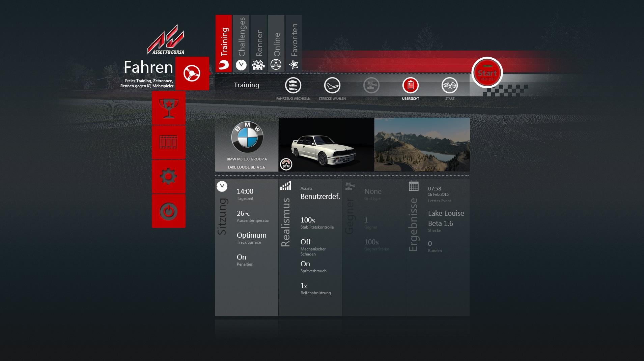Click the BMW M3 E30 Group A label
This screenshot has height=361, width=644.
point(247,159)
